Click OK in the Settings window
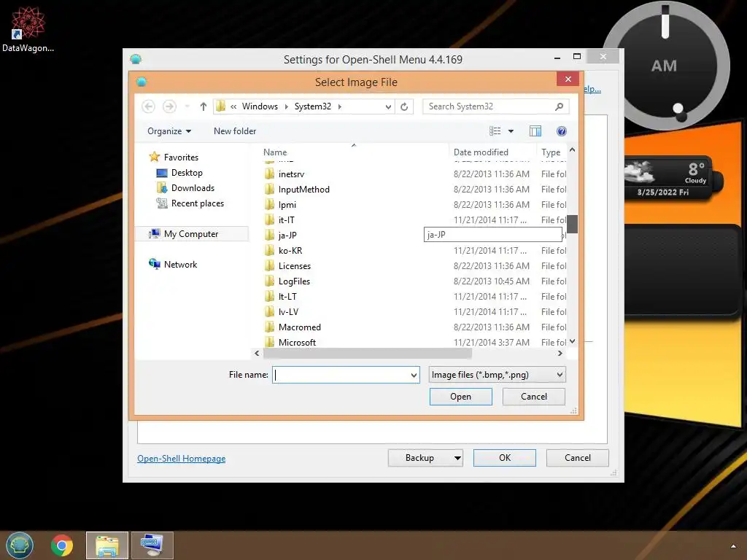 pos(505,458)
